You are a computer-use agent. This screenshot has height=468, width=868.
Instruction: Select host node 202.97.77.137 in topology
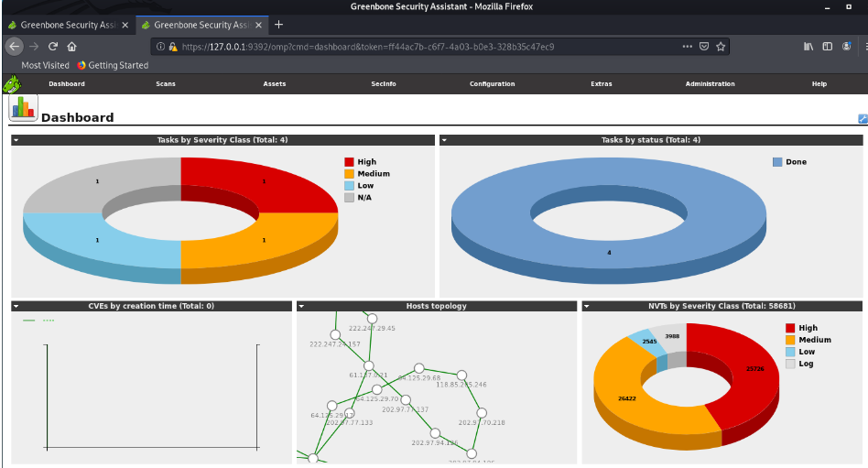pyautogui.click(x=406, y=400)
